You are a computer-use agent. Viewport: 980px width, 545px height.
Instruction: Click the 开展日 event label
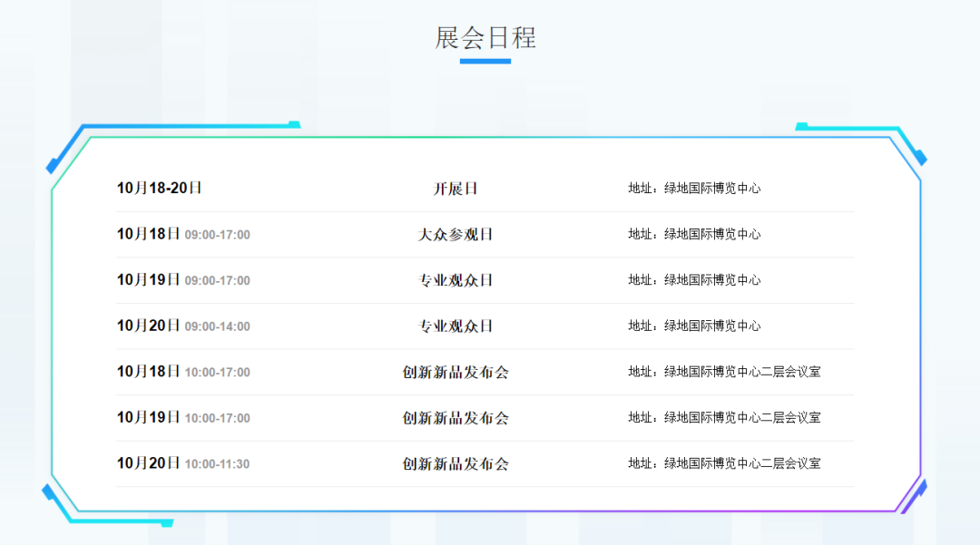tap(456, 189)
